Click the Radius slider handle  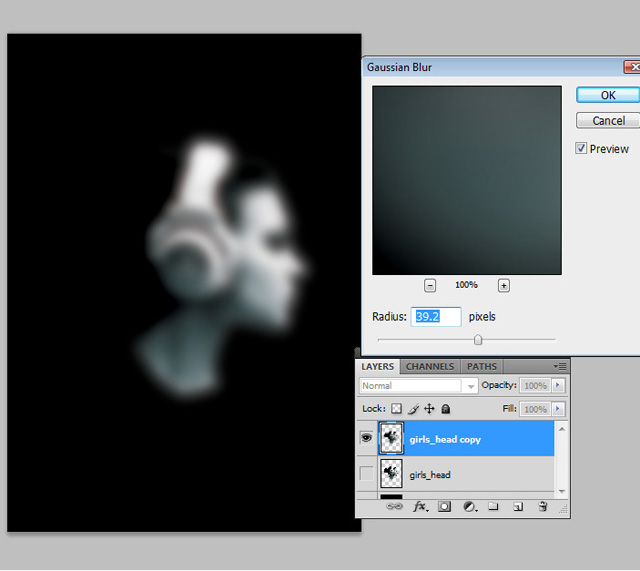click(478, 340)
